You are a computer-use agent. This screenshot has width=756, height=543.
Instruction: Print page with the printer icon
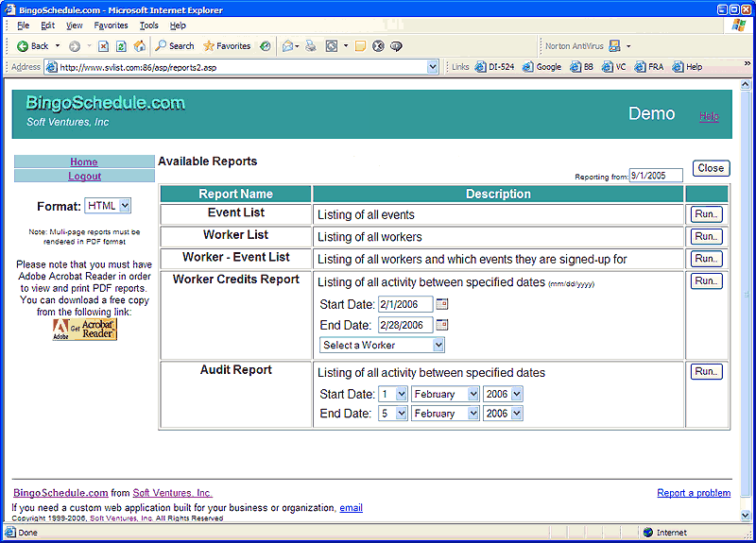tap(311, 46)
